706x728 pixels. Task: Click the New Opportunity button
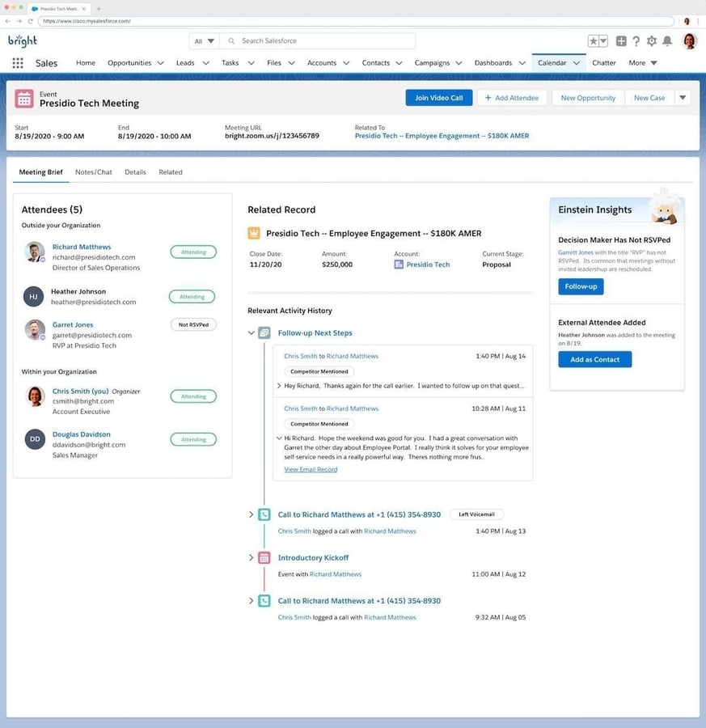tap(588, 98)
